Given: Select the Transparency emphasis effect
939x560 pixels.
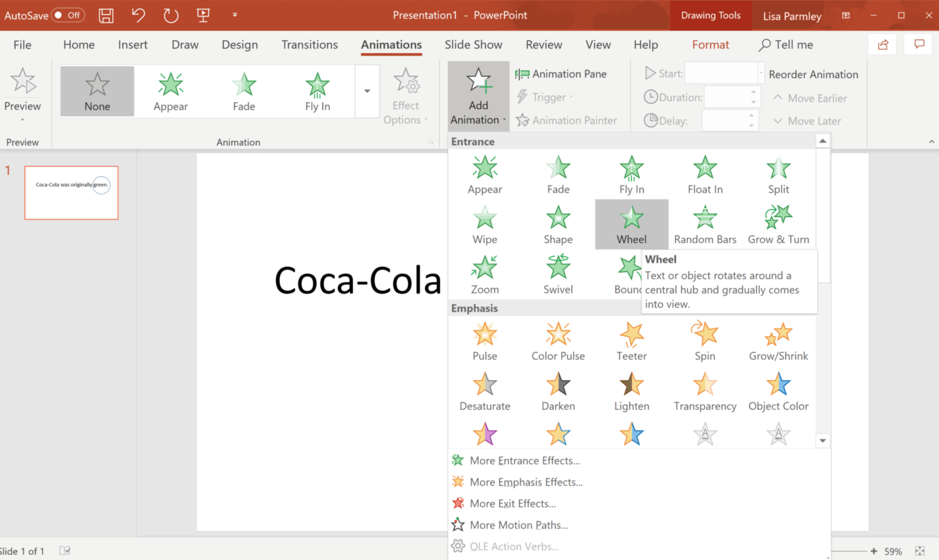Looking at the screenshot, I should (x=705, y=391).
